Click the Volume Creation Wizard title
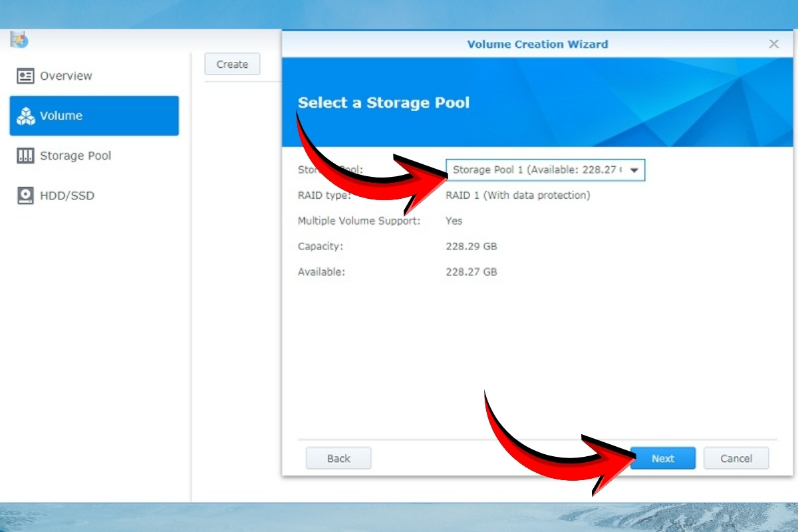 tap(537, 44)
